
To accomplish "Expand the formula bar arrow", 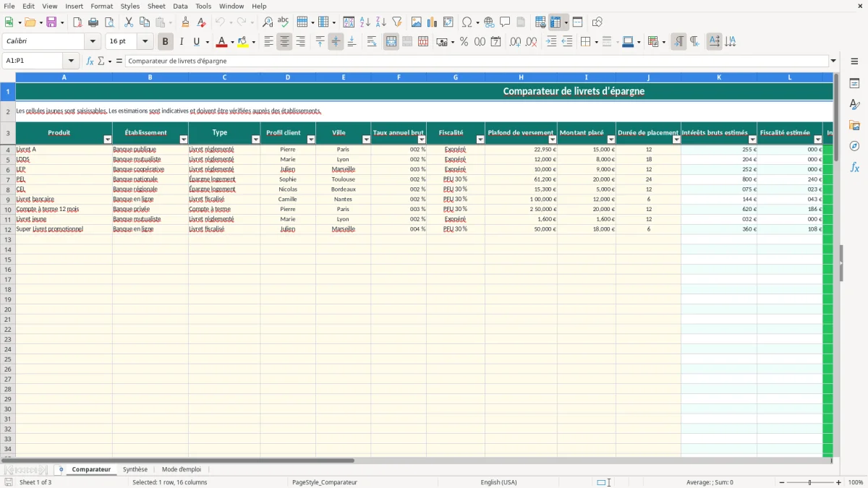I will point(833,61).
